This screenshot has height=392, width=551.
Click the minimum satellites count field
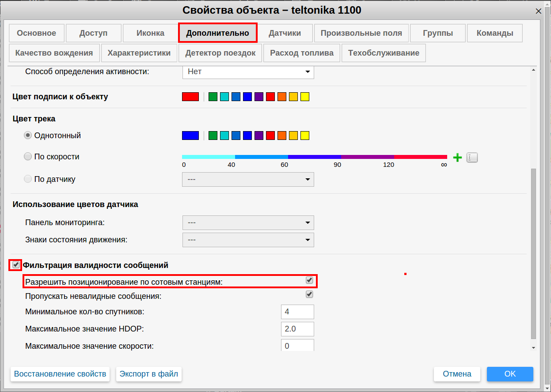[x=297, y=312]
